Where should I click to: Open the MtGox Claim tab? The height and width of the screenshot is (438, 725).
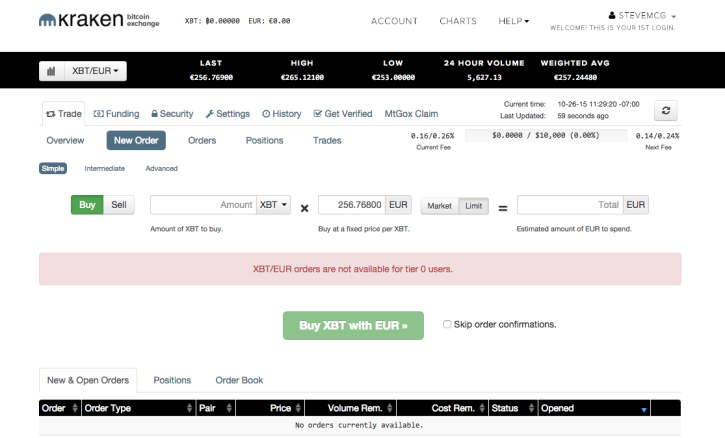point(412,114)
